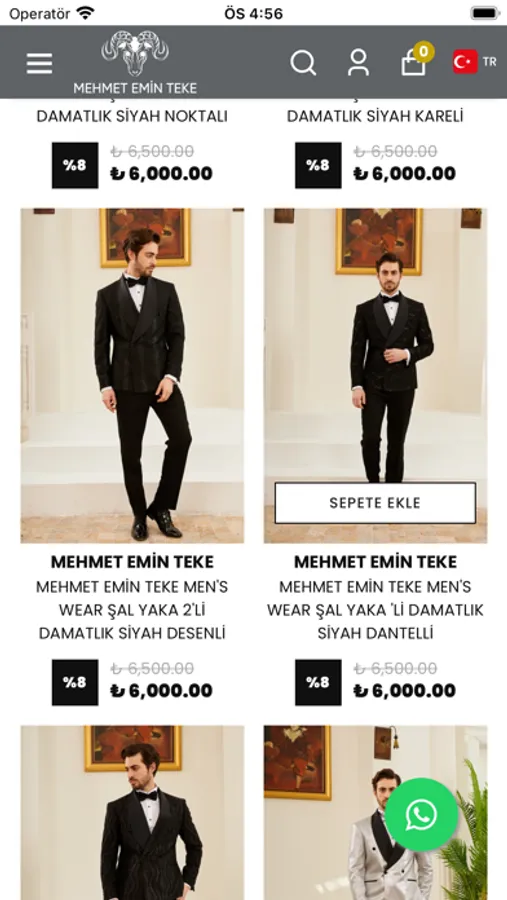The width and height of the screenshot is (507, 900).
Task: View the shopping bag cart
Action: [x=415, y=60]
